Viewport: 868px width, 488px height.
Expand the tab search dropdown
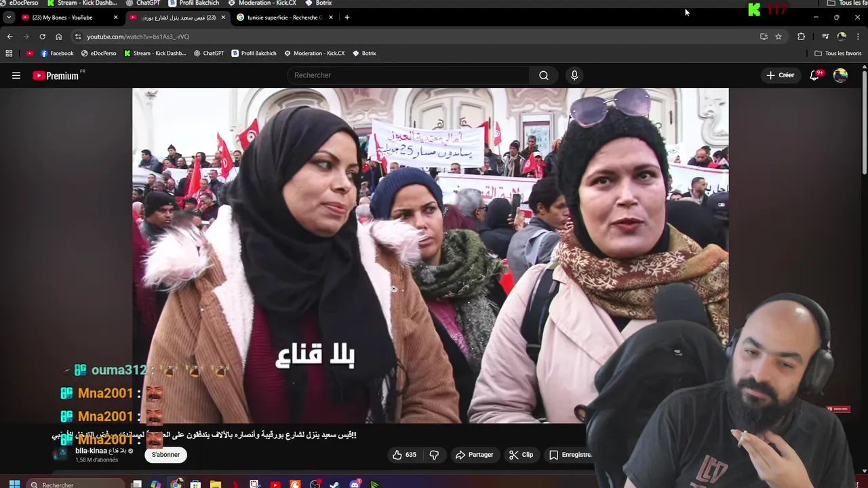click(9, 18)
